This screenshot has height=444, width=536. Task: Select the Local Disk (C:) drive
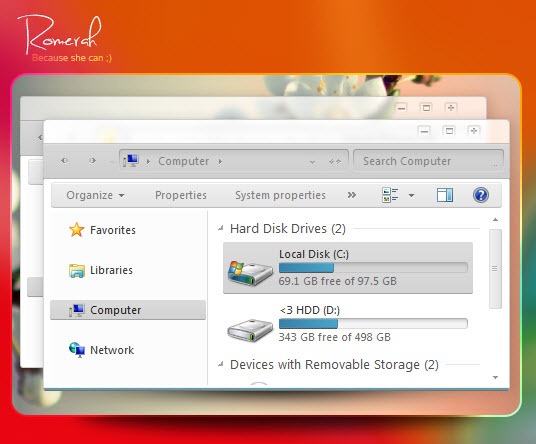[x=348, y=268]
